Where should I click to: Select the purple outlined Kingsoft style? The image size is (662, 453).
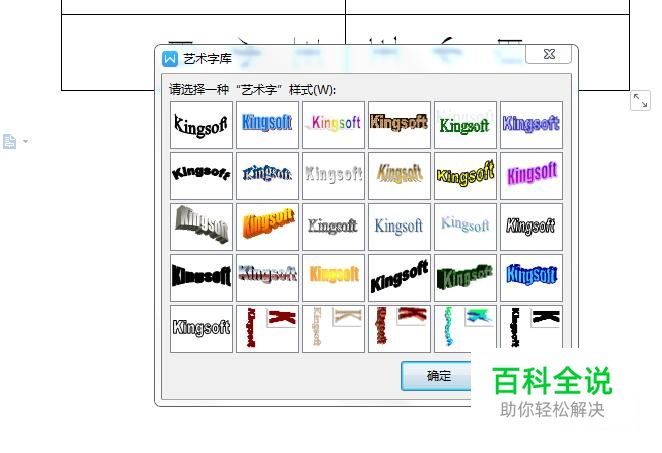pyautogui.click(x=531, y=125)
